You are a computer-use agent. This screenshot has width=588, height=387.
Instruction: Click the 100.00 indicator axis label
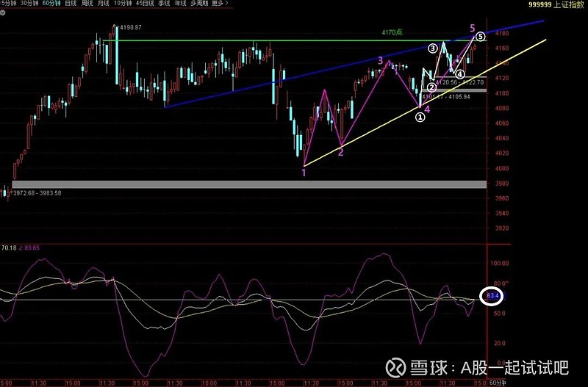500,264
